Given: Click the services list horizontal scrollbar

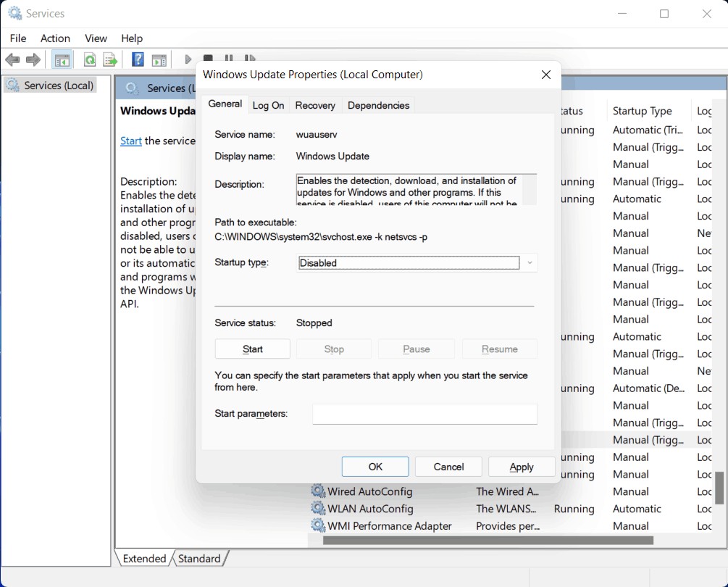Looking at the screenshot, I should [488, 541].
